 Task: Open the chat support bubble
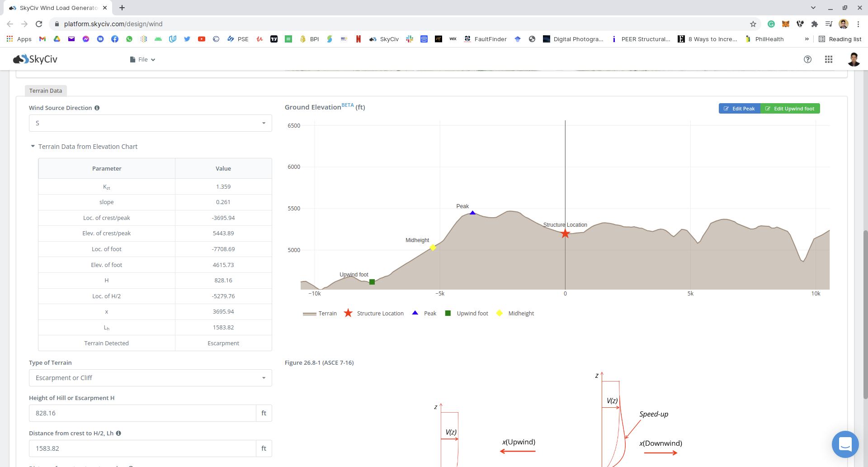click(x=845, y=444)
